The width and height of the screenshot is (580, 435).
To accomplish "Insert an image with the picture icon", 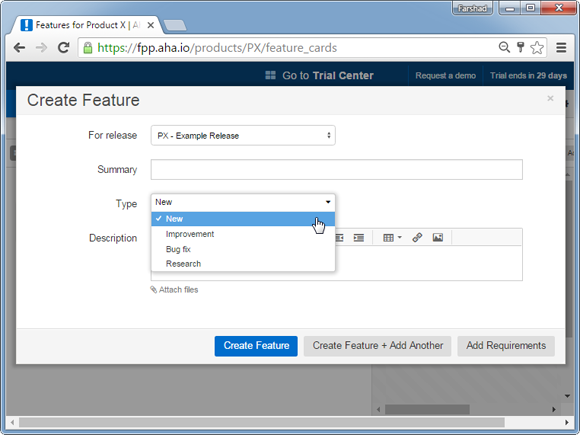I will tap(438, 237).
